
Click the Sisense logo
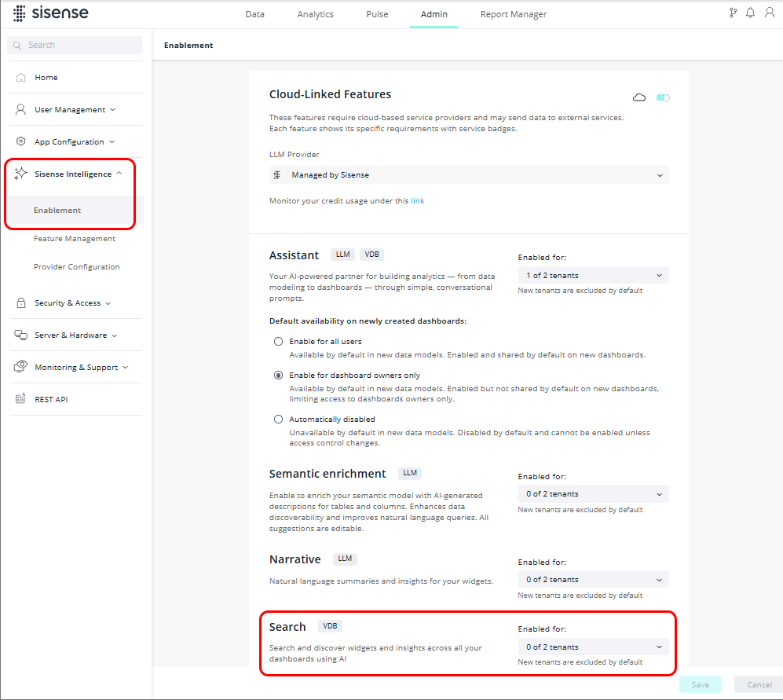[50, 13]
